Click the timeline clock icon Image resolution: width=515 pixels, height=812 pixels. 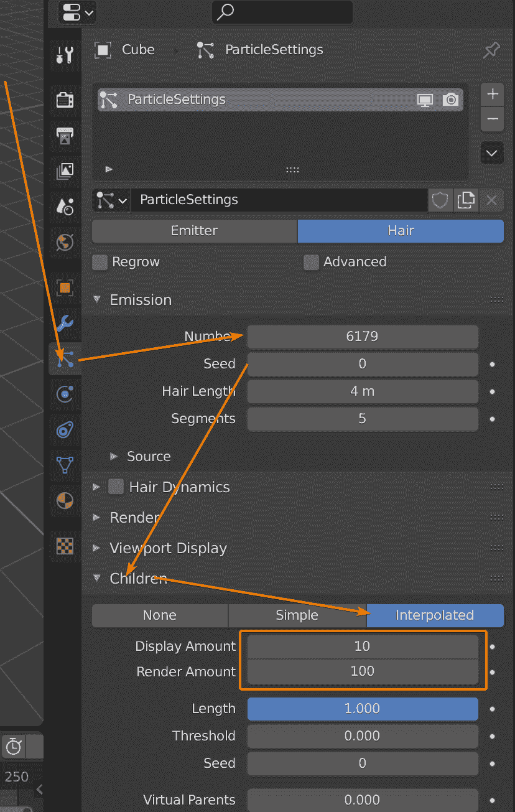tap(14, 746)
